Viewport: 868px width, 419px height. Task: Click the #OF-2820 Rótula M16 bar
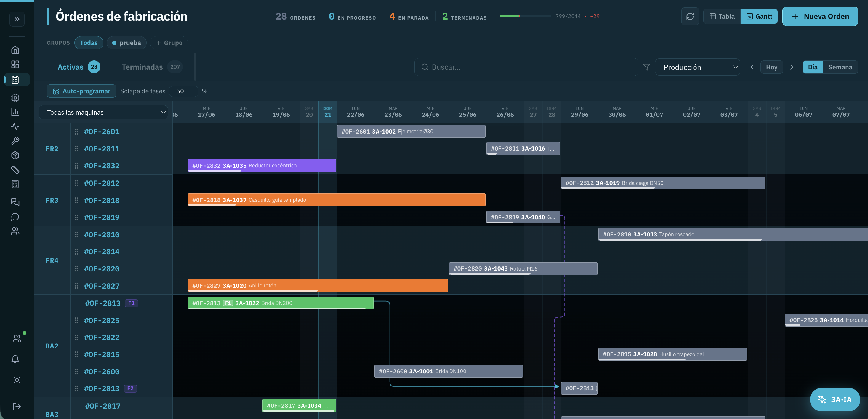523,269
